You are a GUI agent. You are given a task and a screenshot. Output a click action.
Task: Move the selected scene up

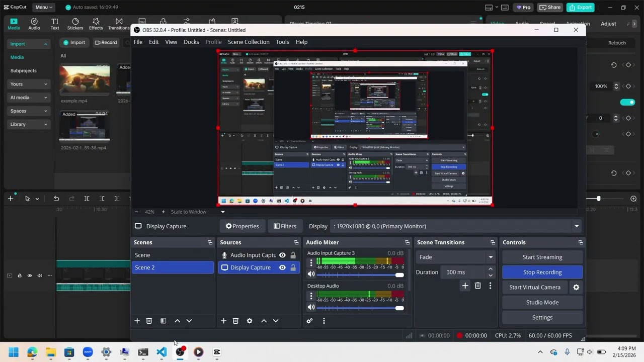[x=177, y=321]
